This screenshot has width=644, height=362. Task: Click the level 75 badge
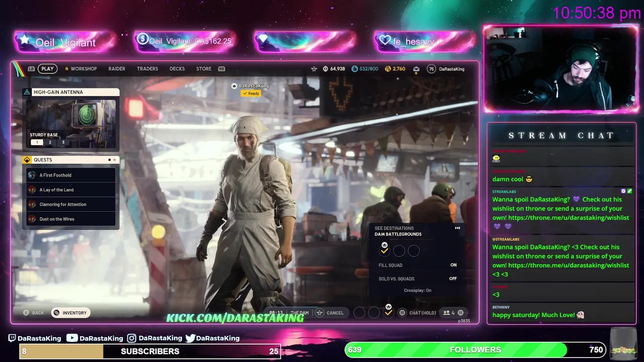[431, 69]
